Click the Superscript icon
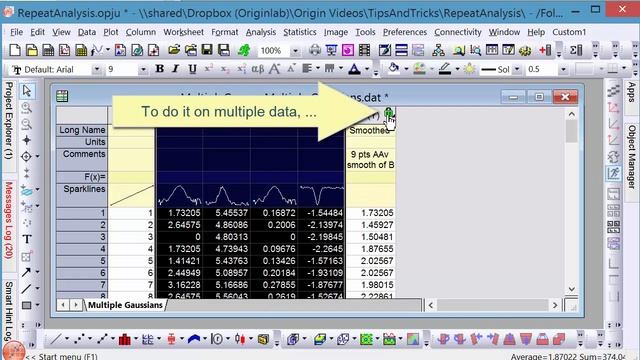 coord(209,69)
